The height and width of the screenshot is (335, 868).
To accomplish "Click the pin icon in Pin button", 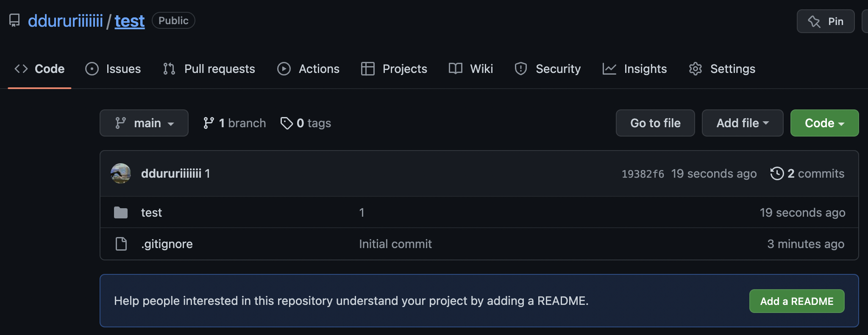I will (x=814, y=21).
